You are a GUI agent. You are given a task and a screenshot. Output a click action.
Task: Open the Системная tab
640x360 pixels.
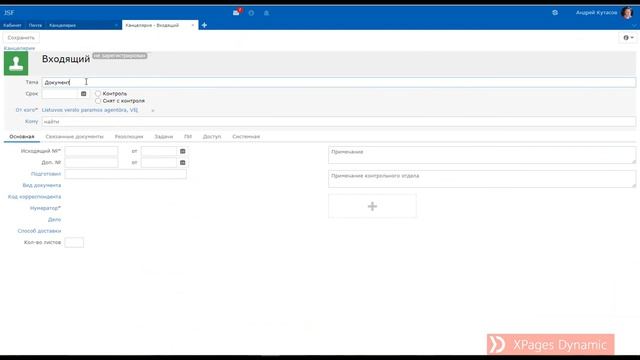point(246,137)
